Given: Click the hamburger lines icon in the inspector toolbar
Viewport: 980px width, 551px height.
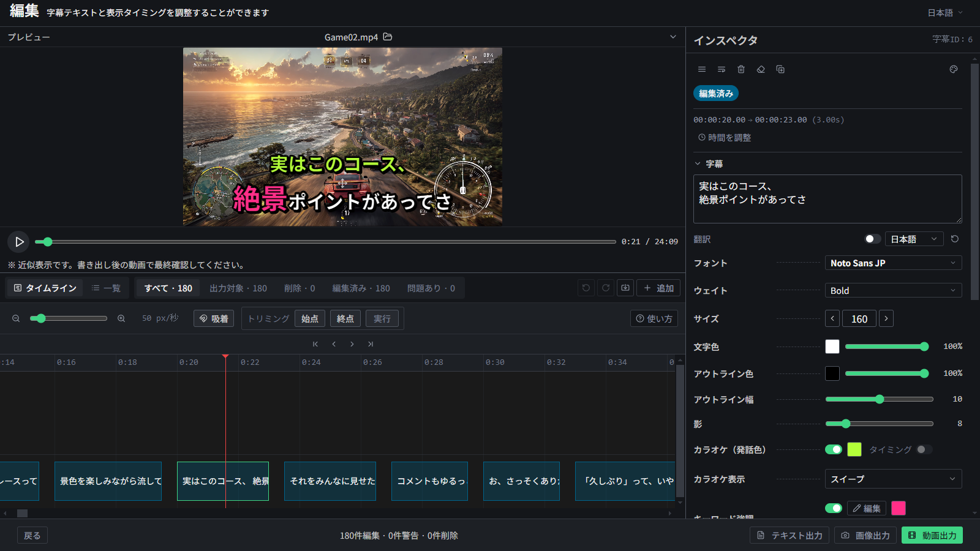Looking at the screenshot, I should [x=702, y=69].
